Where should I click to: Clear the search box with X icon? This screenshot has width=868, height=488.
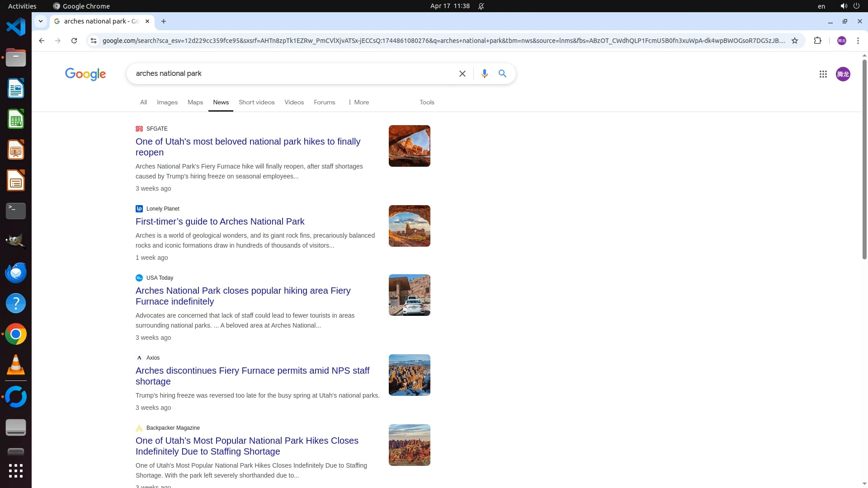[x=462, y=74]
